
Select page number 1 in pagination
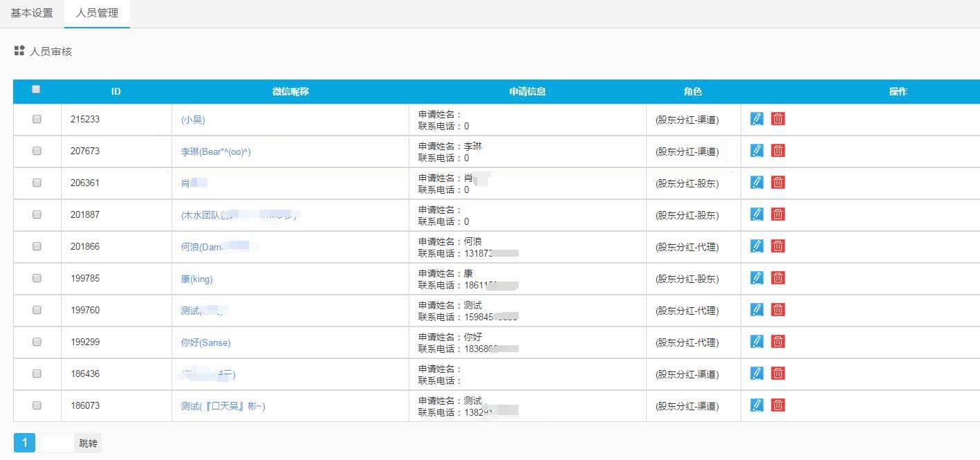[x=24, y=442]
